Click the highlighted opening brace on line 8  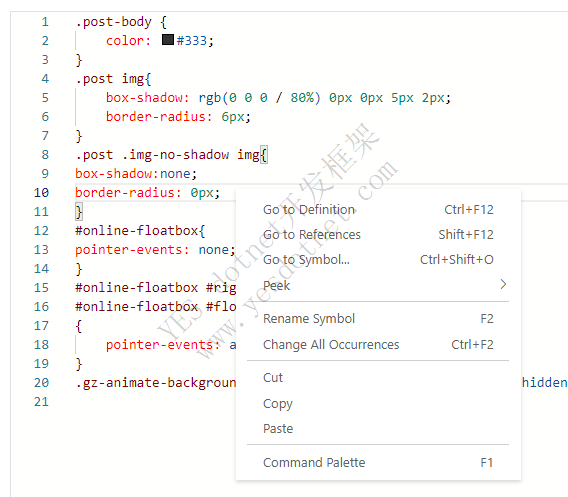[264, 155]
